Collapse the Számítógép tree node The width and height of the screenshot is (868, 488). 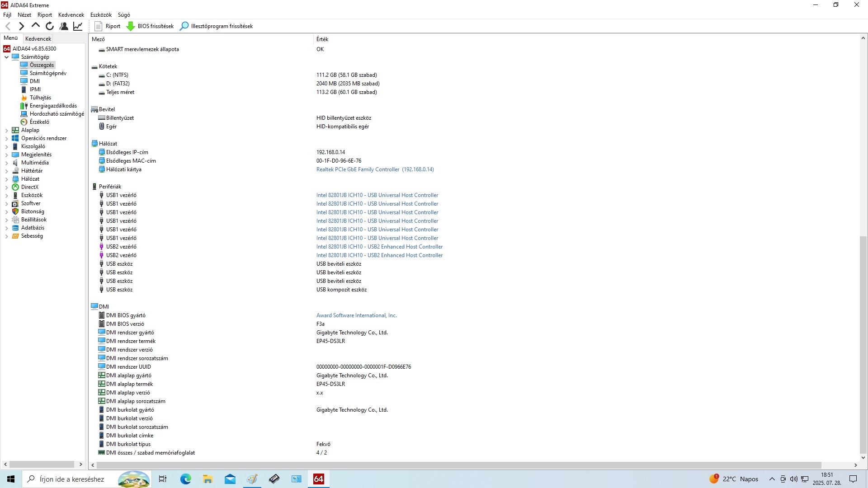7,57
